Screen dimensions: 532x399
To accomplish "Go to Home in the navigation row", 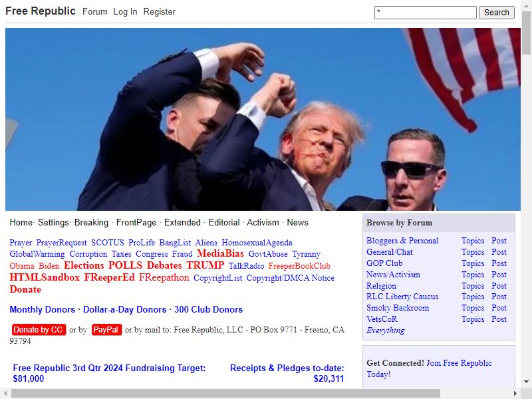I will 21,223.
